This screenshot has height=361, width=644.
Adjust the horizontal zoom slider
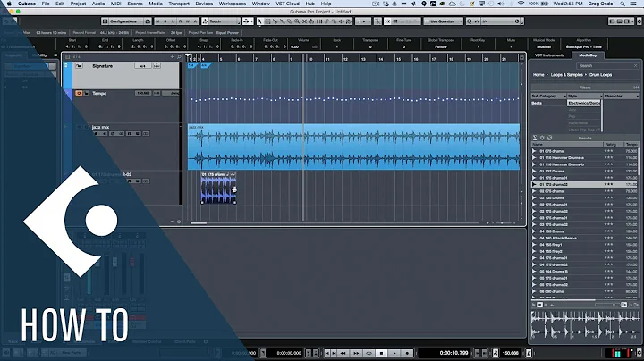coord(502,223)
